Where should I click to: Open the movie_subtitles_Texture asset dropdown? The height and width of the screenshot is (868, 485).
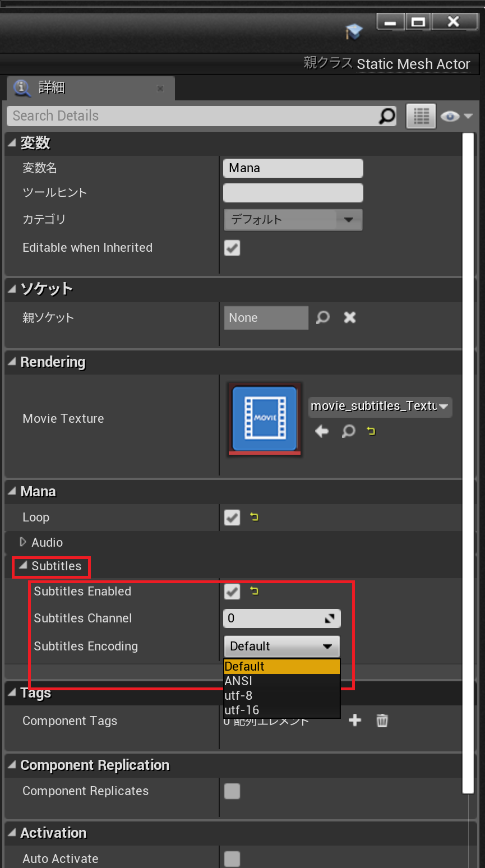click(x=380, y=406)
